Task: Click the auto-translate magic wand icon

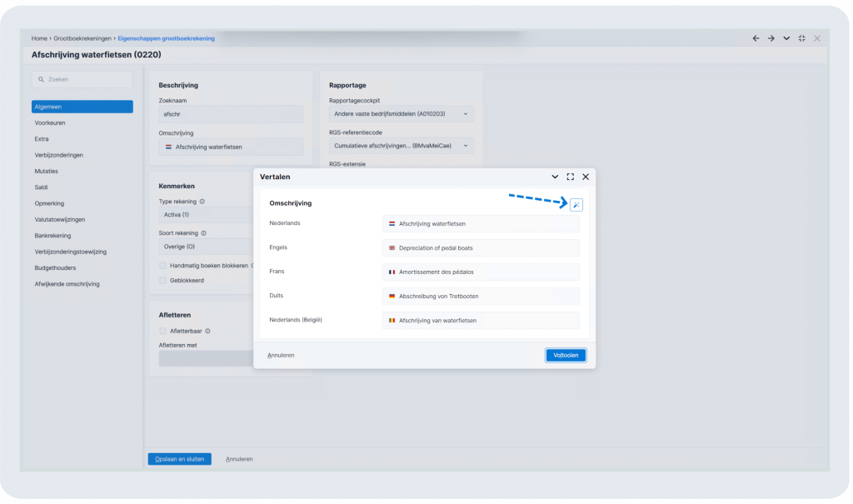Action: [576, 205]
